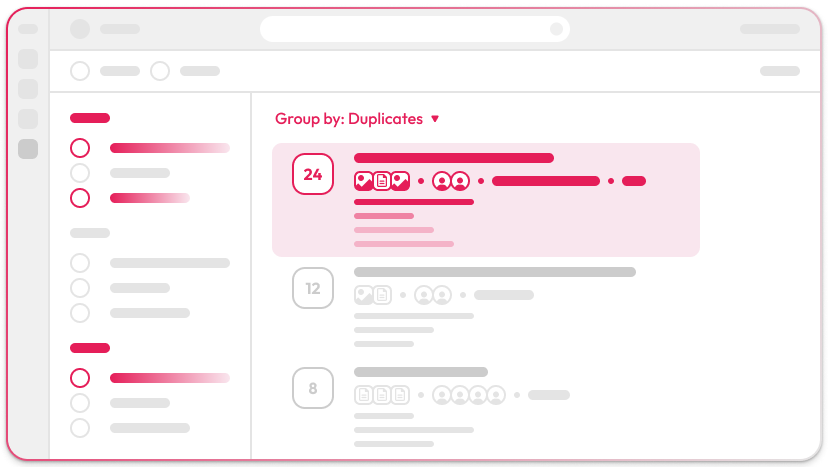Select the first pink radio option in the sidebar

tap(80, 148)
